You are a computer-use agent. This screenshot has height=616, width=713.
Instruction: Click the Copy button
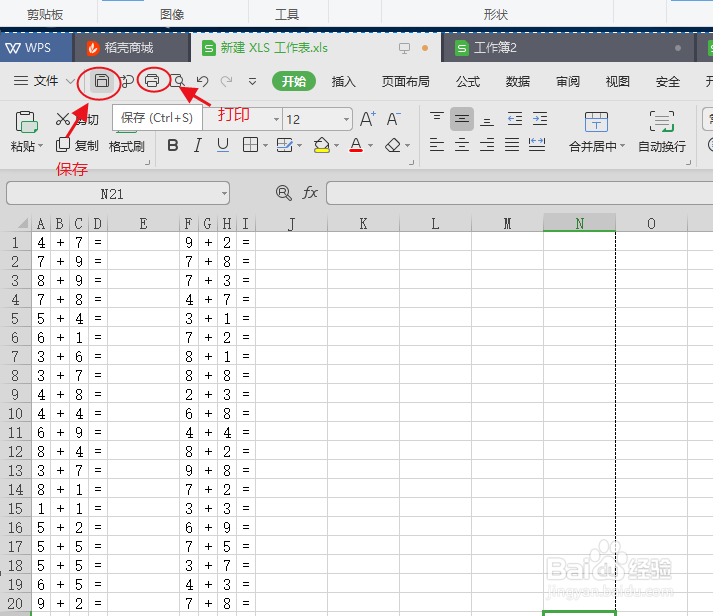point(77,145)
